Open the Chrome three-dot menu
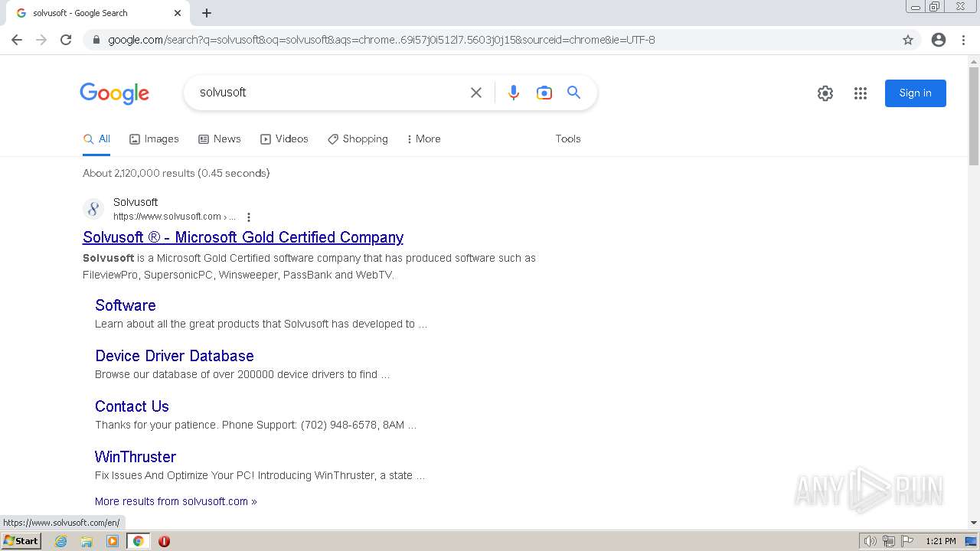Image resolution: width=980 pixels, height=551 pixels. (x=963, y=40)
